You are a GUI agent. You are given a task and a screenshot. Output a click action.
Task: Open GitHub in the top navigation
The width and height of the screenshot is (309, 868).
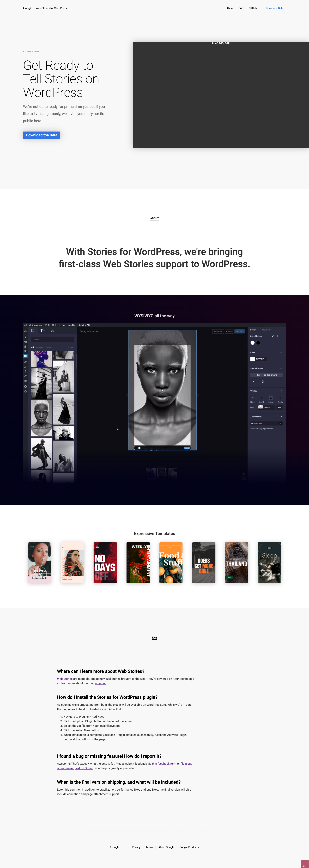click(x=253, y=8)
